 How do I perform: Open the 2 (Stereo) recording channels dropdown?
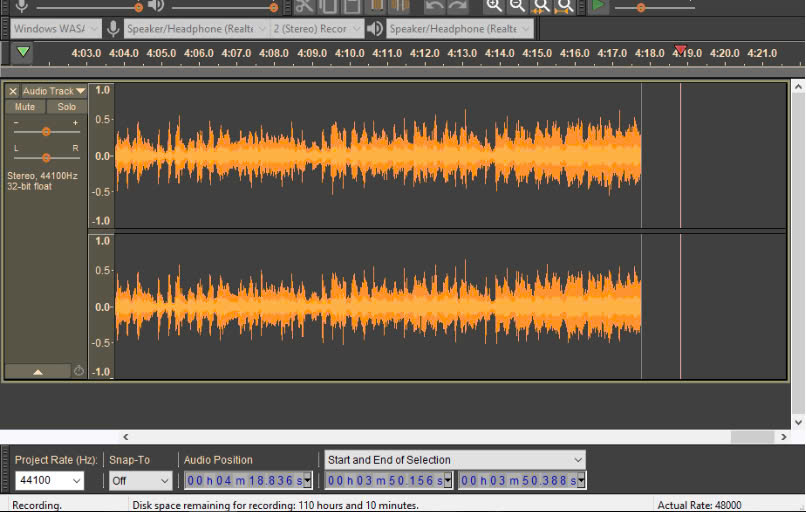click(x=315, y=29)
